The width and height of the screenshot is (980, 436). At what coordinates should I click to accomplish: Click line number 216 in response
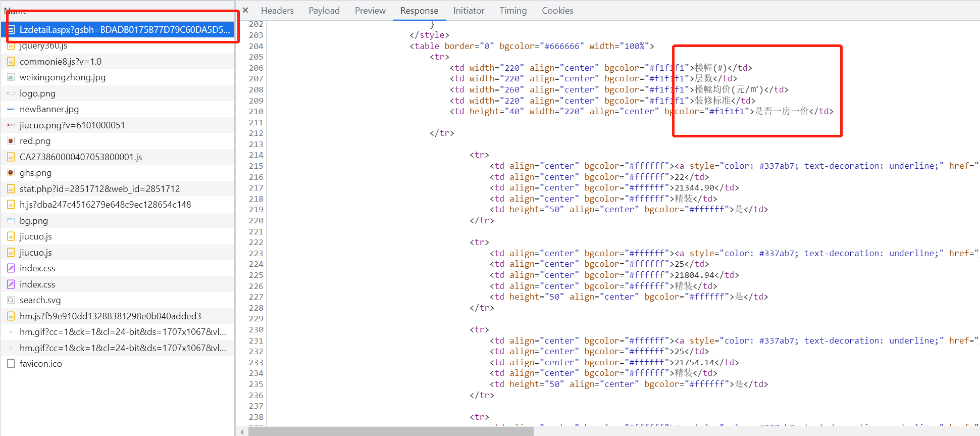pos(256,177)
